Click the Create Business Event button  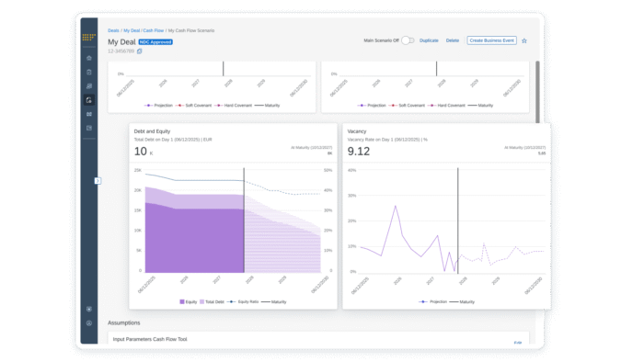pyautogui.click(x=491, y=40)
